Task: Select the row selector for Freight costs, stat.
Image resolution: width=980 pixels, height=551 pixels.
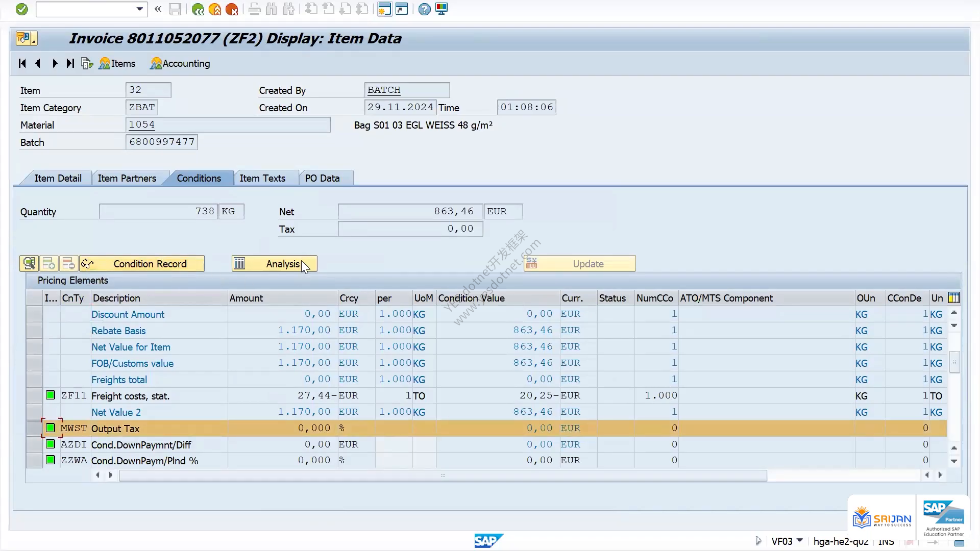Action: pos(34,396)
